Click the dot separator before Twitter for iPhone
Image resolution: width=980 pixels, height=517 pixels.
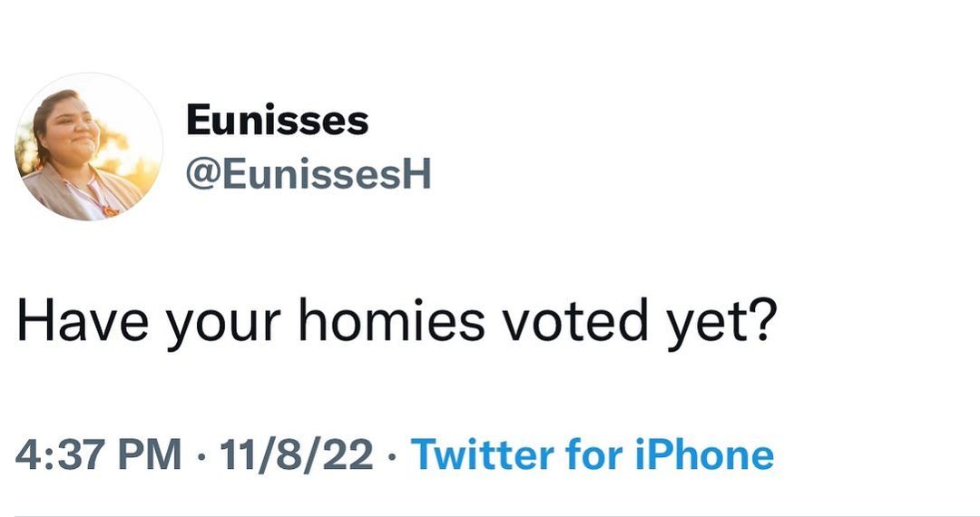[x=392, y=455]
